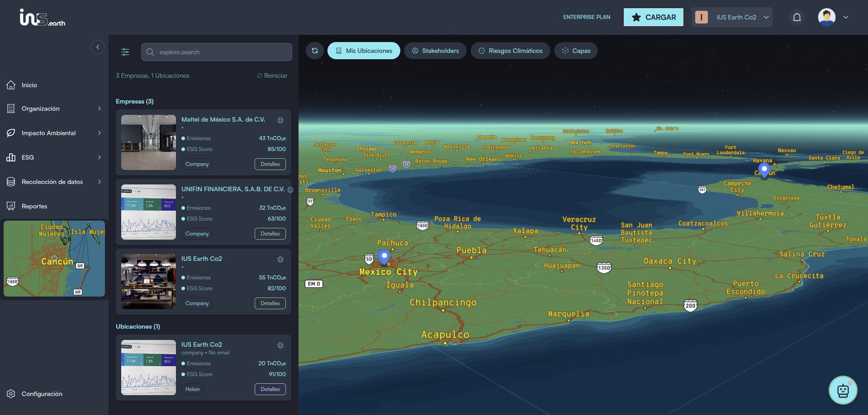Click the Acapulco label on the map
Image resolution: width=868 pixels, height=415 pixels.
coord(445,335)
